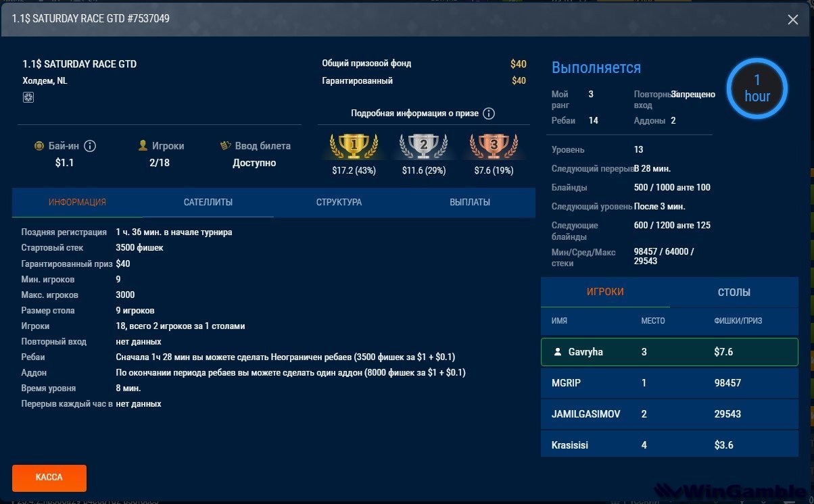Switch to the Столы tab
This screenshot has width=814, height=504.
[734, 293]
